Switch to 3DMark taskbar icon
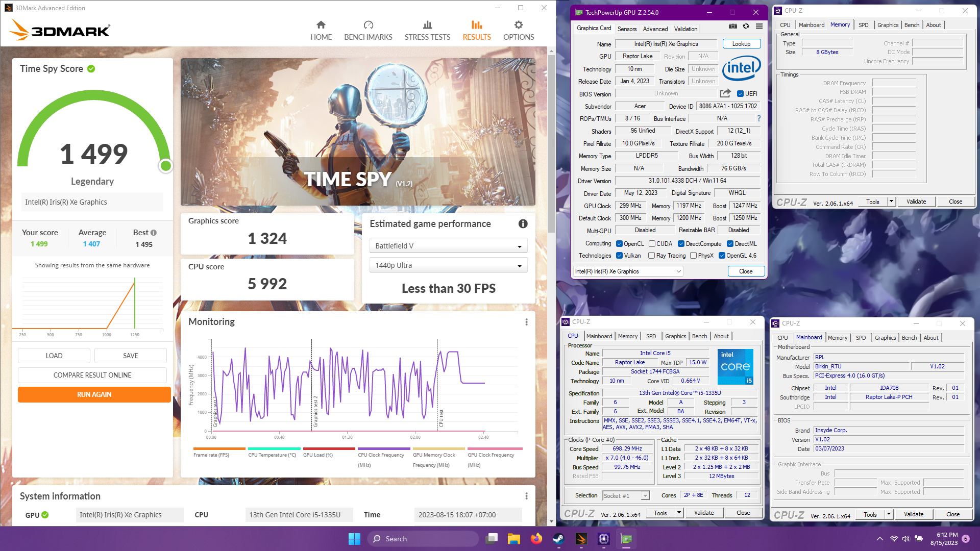This screenshot has width=980, height=551. coord(581,539)
